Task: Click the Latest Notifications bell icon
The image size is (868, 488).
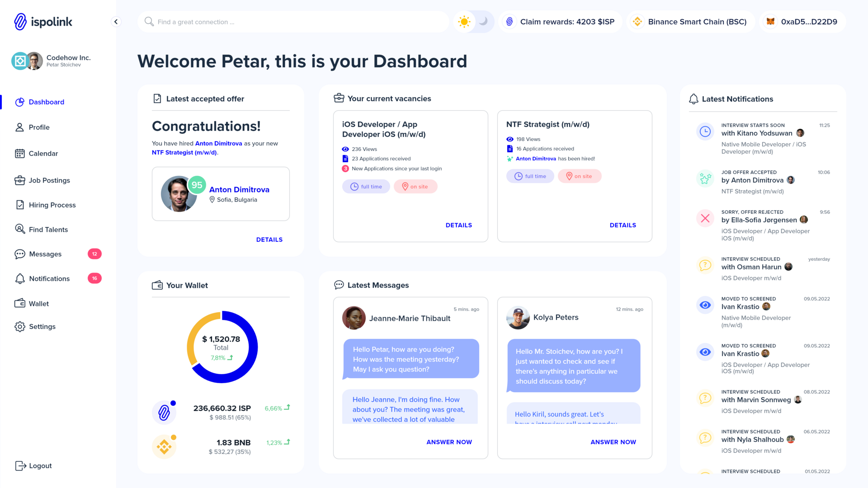Action: (x=693, y=99)
